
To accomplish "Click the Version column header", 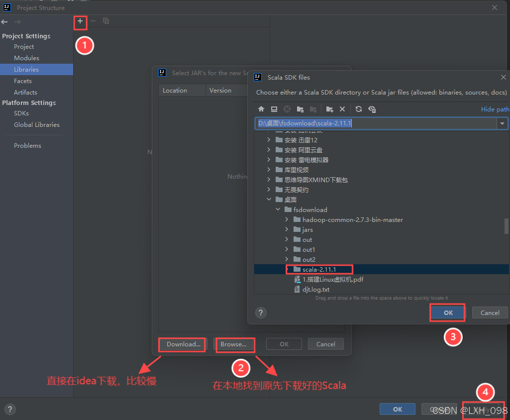I will (x=227, y=91).
